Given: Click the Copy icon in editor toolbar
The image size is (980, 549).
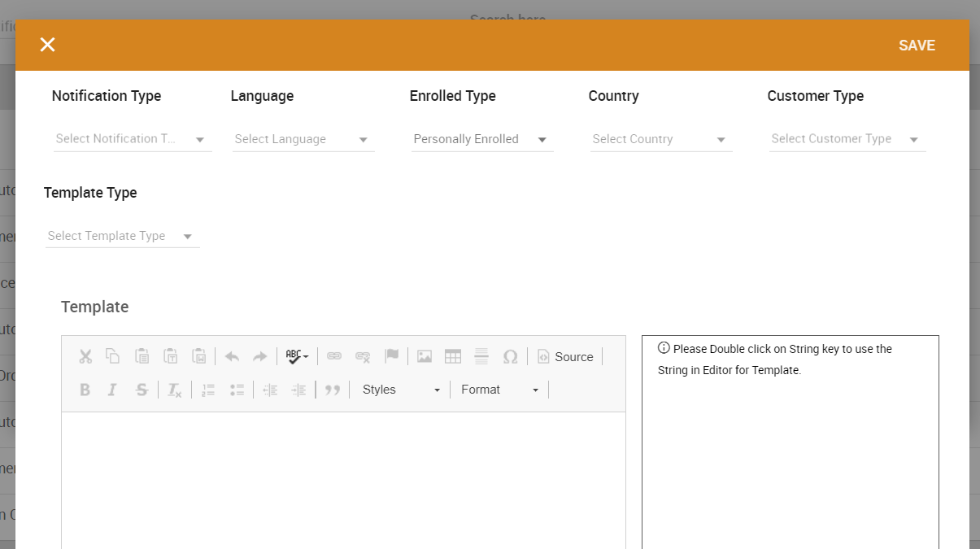Looking at the screenshot, I should (113, 356).
